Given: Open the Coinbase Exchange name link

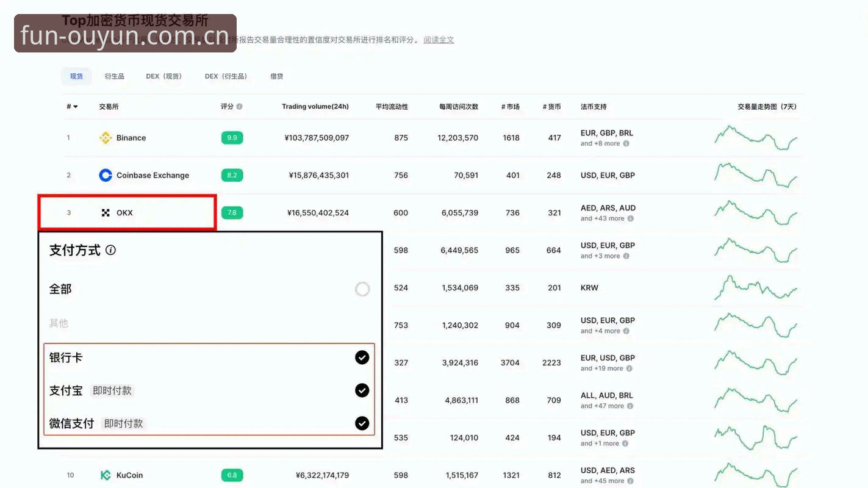Looking at the screenshot, I should [152, 175].
